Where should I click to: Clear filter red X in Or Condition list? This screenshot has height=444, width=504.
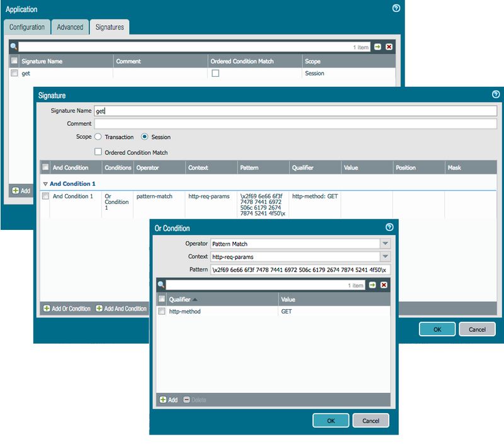pyautogui.click(x=384, y=285)
